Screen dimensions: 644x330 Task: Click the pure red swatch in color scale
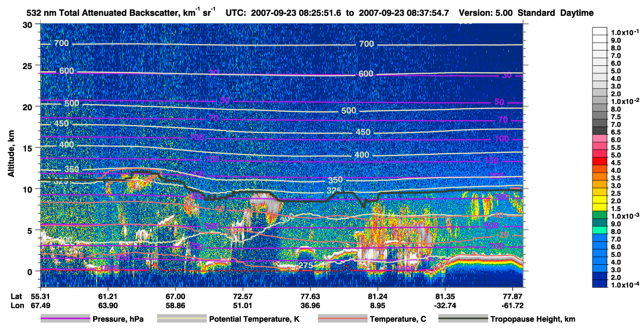(600, 161)
